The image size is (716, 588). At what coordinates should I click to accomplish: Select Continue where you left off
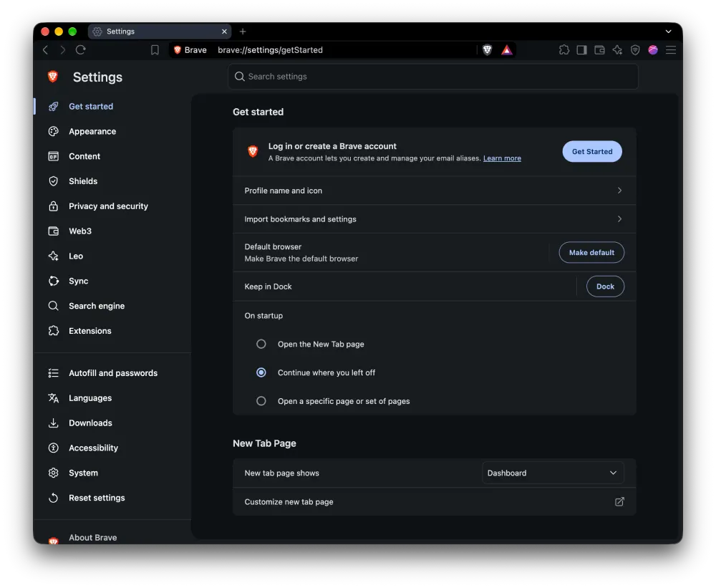click(x=261, y=373)
